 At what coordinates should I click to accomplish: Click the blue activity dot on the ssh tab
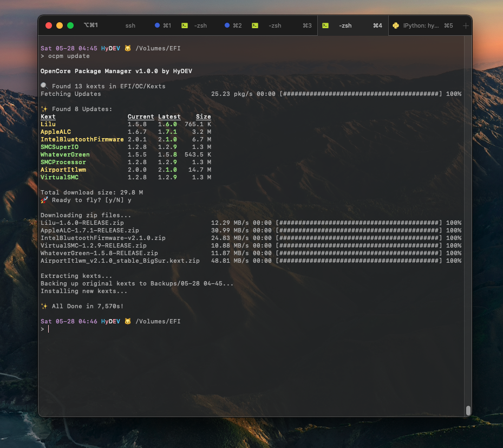click(158, 25)
